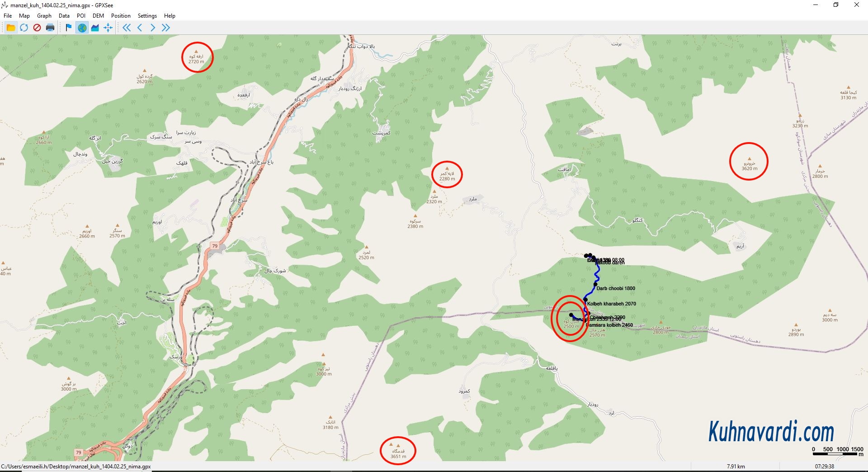Open the Settings menu

coord(147,15)
